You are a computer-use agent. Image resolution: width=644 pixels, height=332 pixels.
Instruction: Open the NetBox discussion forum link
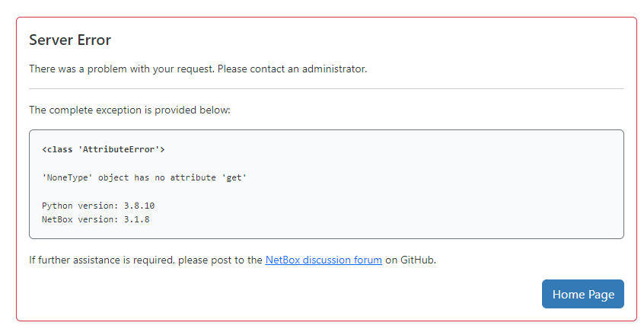324,260
